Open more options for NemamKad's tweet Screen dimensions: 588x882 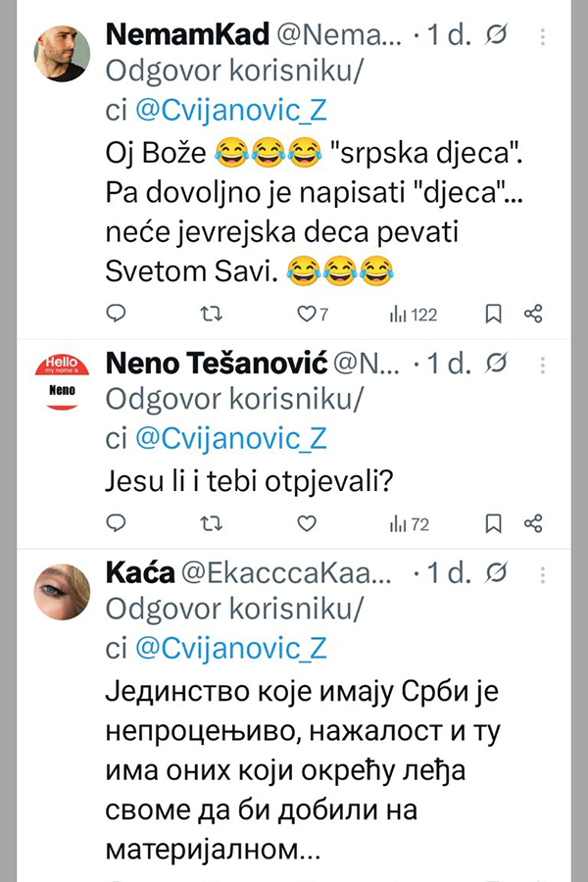tap(544, 37)
